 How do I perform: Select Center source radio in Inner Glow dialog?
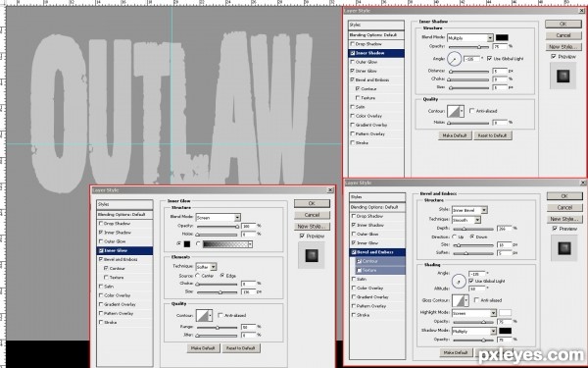tap(198, 276)
